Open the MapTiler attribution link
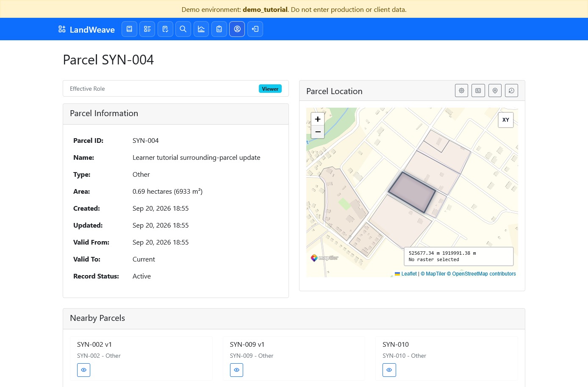This screenshot has width=588, height=387. pos(433,274)
